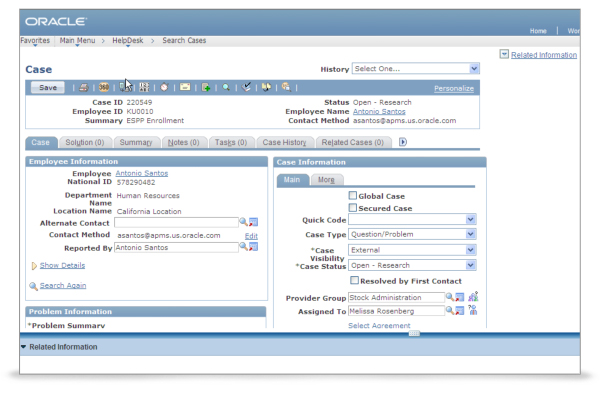Click the green plus document icon in the toolbar

[x=205, y=88]
